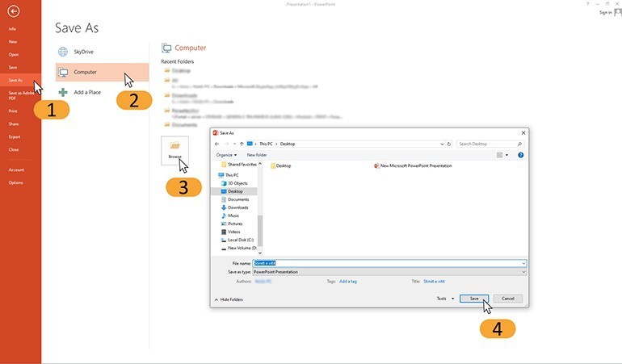Click Sign in at top right
622x364 pixels.
(x=605, y=13)
